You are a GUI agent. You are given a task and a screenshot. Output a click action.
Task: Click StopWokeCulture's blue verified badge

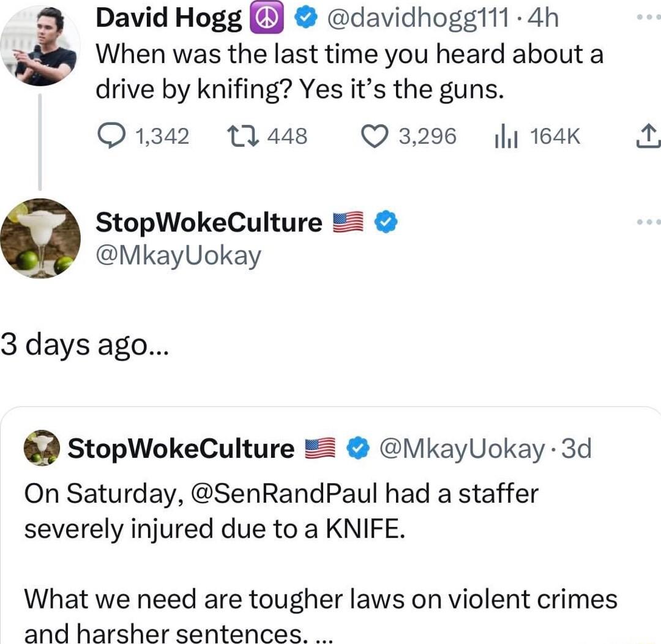[x=387, y=222]
